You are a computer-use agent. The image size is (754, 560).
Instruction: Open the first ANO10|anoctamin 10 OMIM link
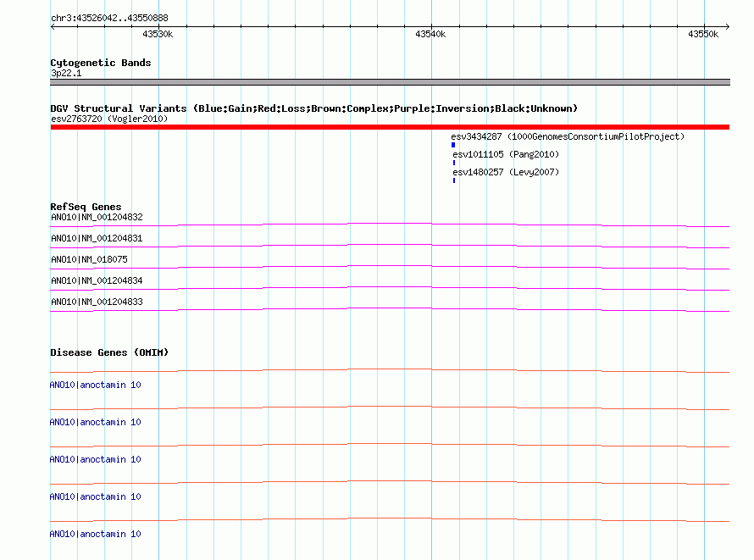95,385
